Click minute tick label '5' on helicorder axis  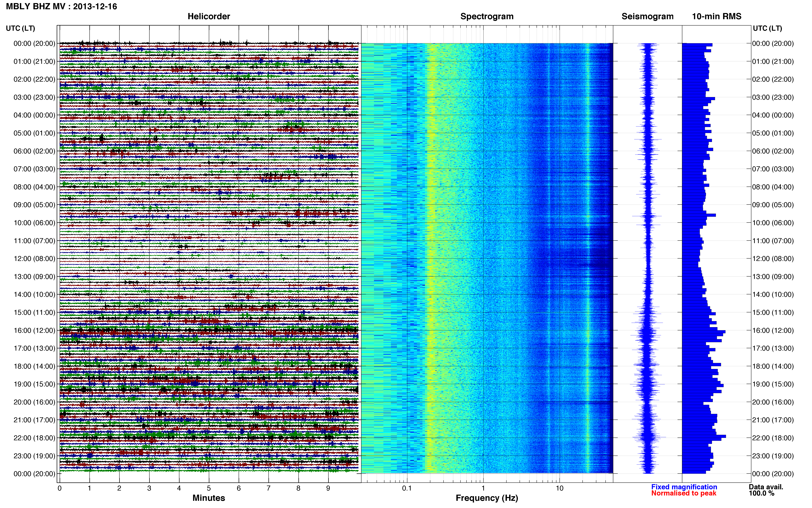pos(209,488)
